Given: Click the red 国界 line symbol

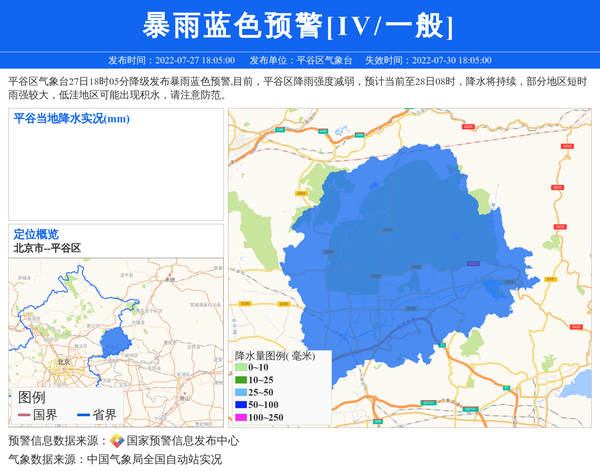Looking at the screenshot, I should pos(23,415).
